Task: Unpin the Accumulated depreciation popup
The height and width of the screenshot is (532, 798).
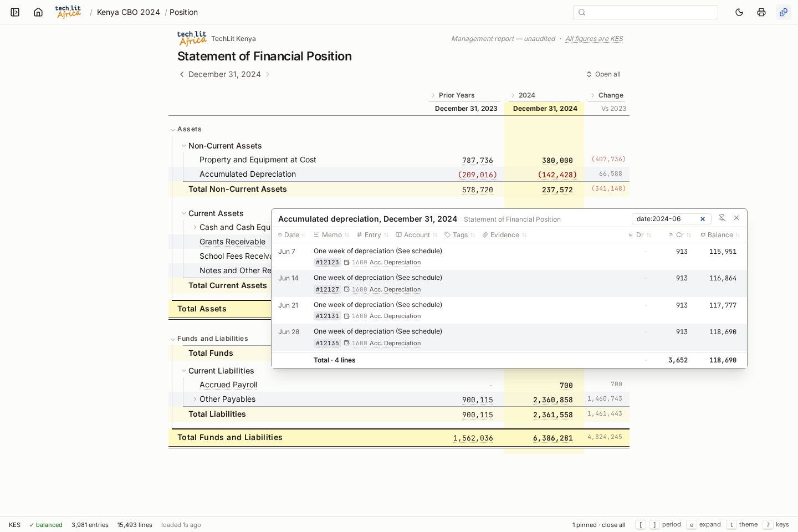Action: point(722,218)
